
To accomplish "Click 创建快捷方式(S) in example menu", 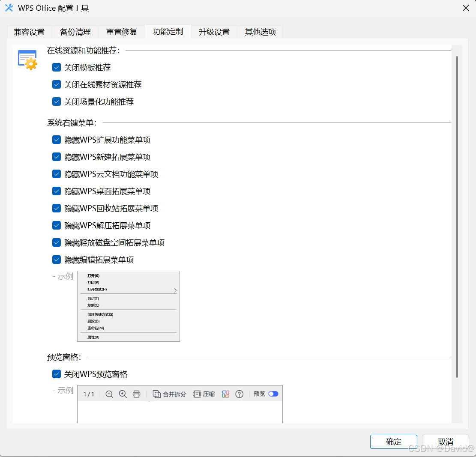I will [x=100, y=314].
